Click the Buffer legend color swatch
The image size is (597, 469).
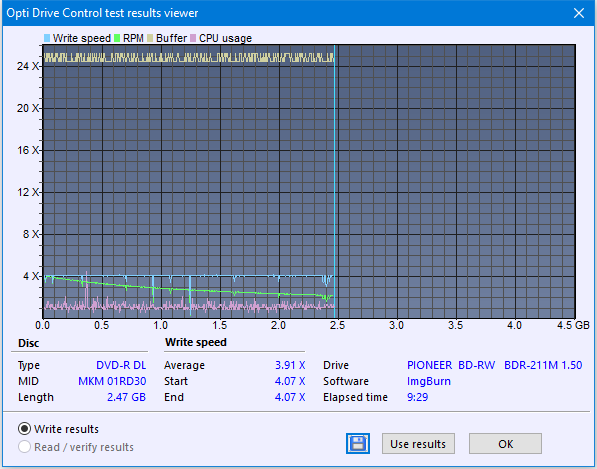(x=150, y=38)
